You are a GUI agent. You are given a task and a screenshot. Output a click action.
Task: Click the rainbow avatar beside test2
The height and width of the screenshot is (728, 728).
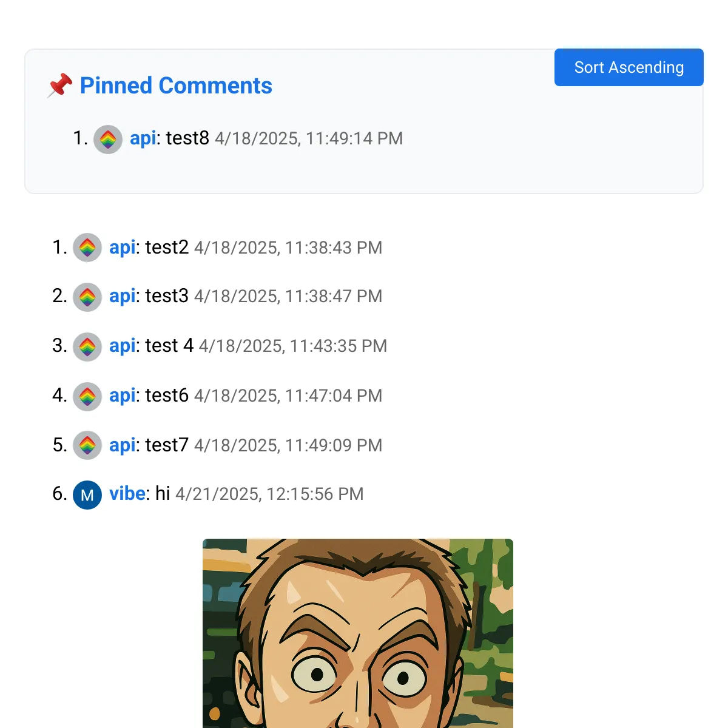coord(87,248)
